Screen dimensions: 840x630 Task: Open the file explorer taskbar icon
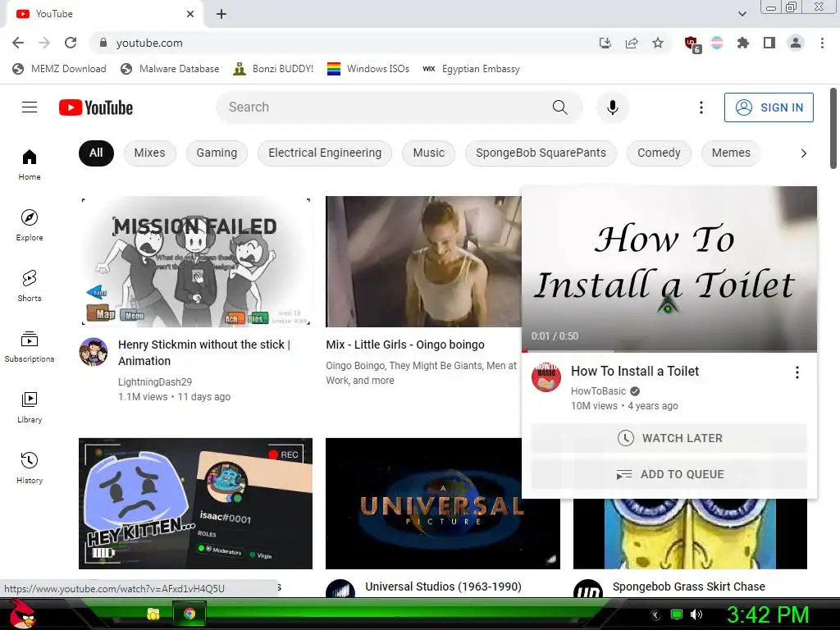153,614
